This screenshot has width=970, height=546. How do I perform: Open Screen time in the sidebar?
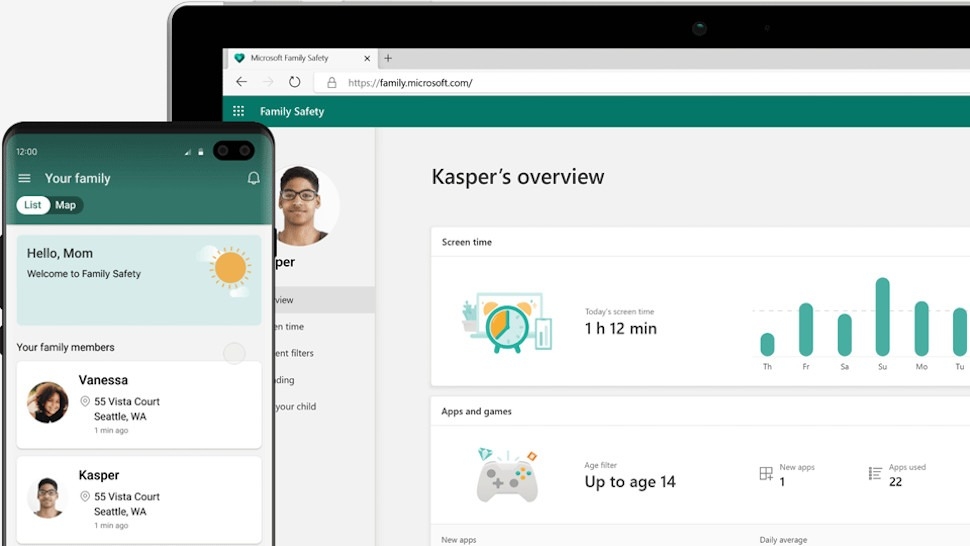tap(325, 326)
